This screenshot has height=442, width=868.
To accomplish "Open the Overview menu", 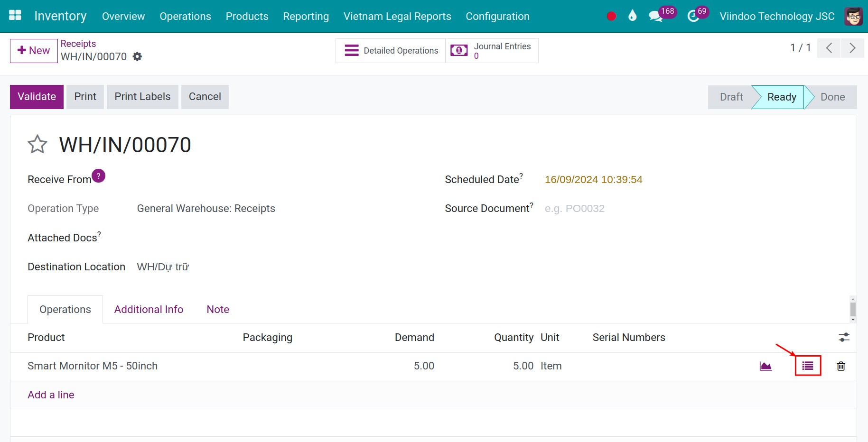I will click(x=123, y=16).
